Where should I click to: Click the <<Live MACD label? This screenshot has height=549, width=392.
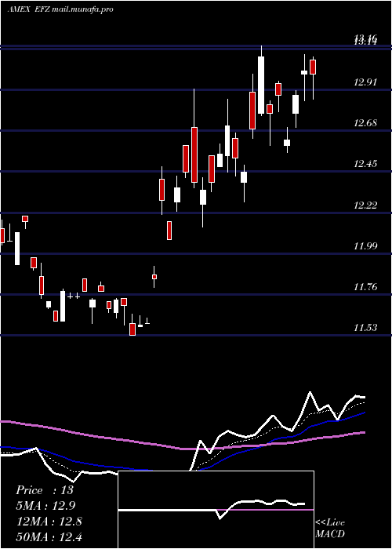coord(330,529)
